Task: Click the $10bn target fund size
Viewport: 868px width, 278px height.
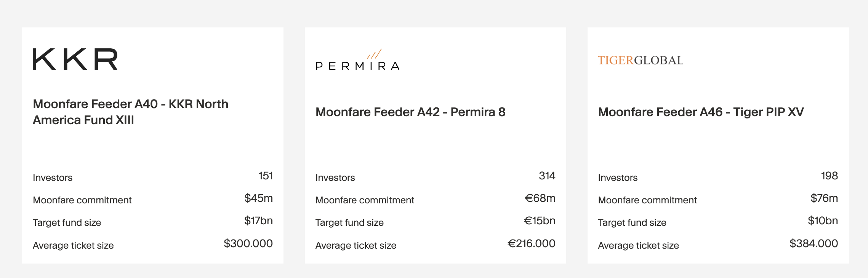Action: click(823, 221)
